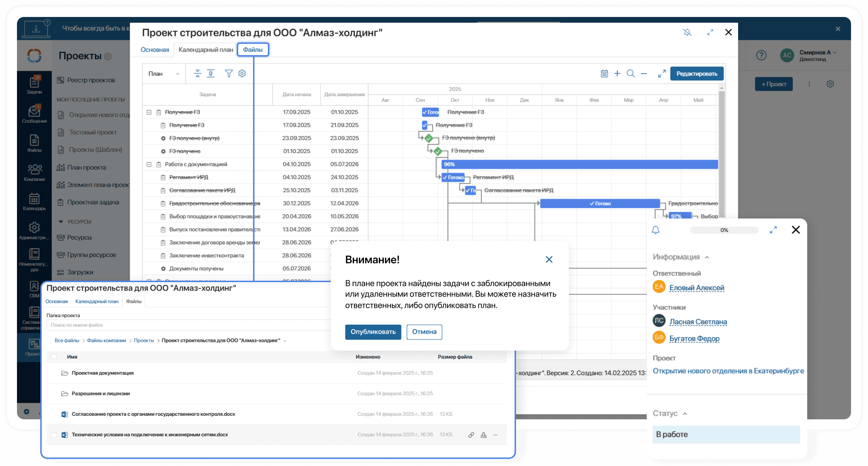Click the 0% progress bar
This screenshot has width=868, height=466.
pyautogui.click(x=724, y=230)
